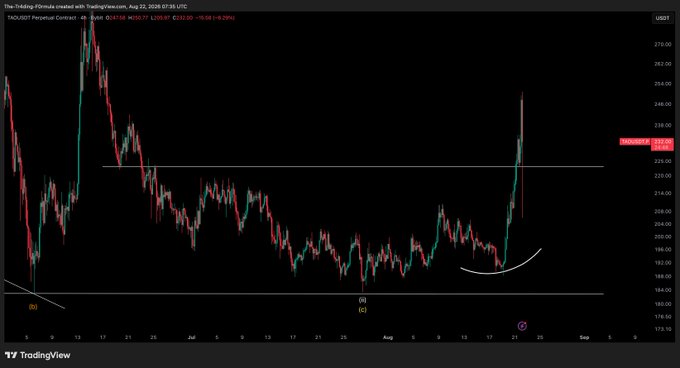680x368 pixels.
Task: Click the 225.00 price scale label
Action: [662, 161]
